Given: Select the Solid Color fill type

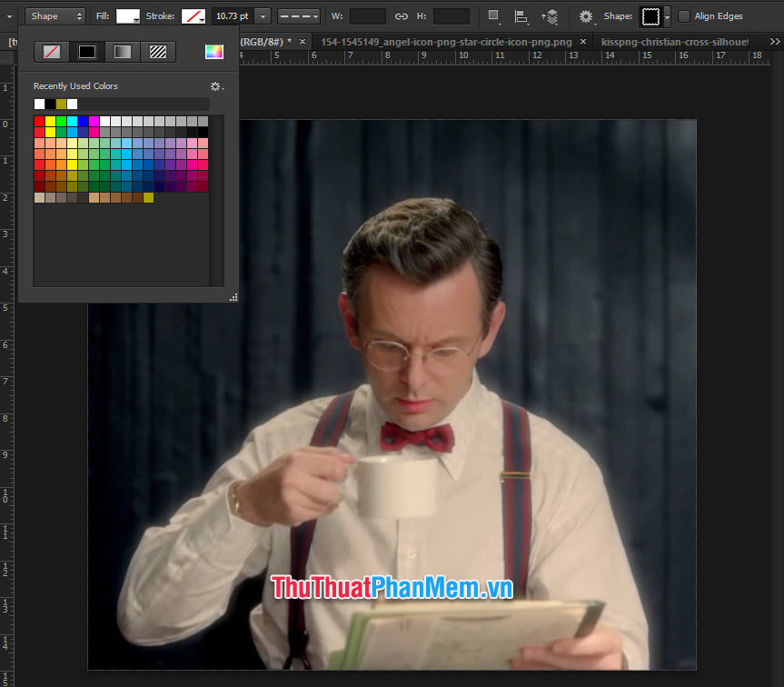Looking at the screenshot, I should (x=86, y=52).
